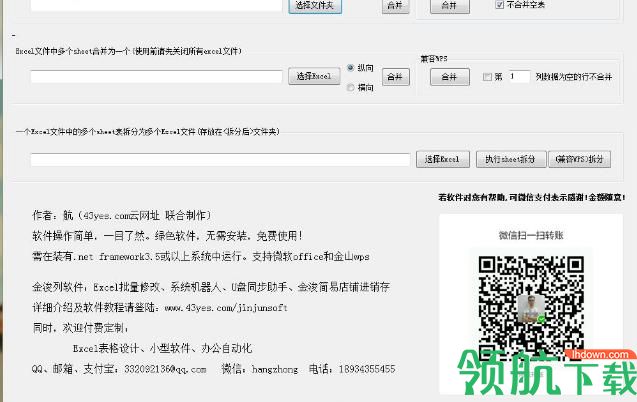
Task: Click the column number field showing 1
Action: [519, 76]
